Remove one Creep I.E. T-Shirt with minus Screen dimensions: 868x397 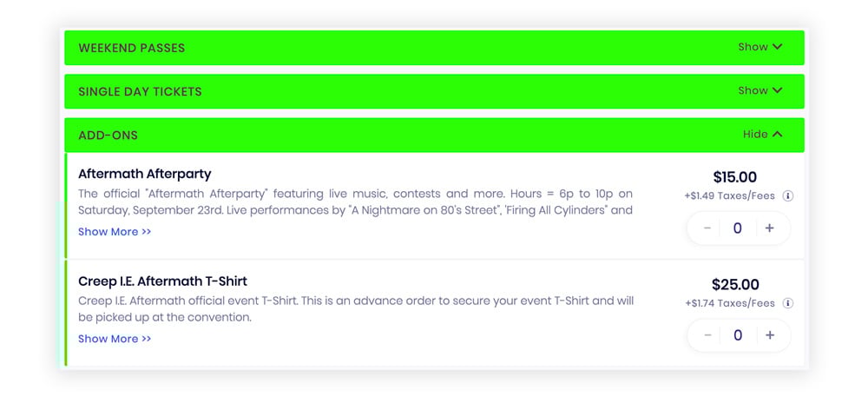tap(707, 335)
